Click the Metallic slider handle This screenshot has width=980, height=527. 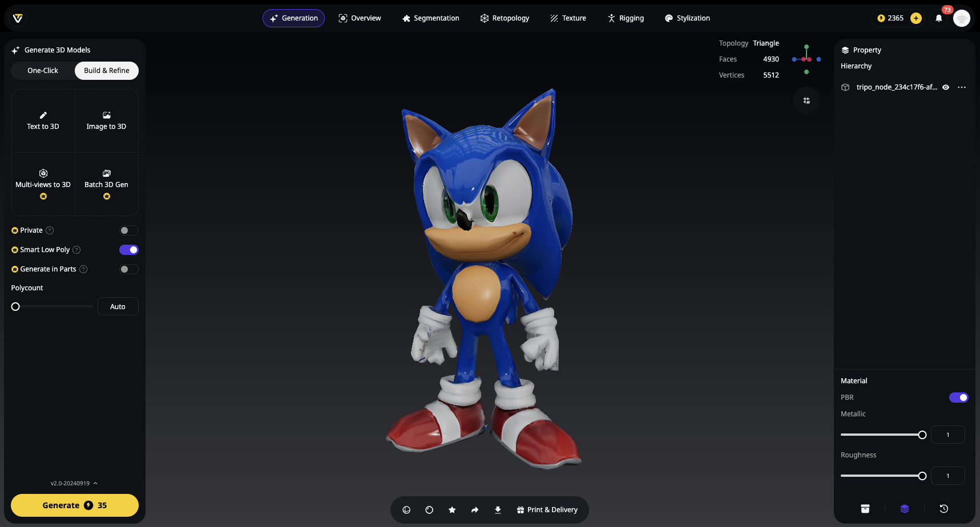coord(922,435)
